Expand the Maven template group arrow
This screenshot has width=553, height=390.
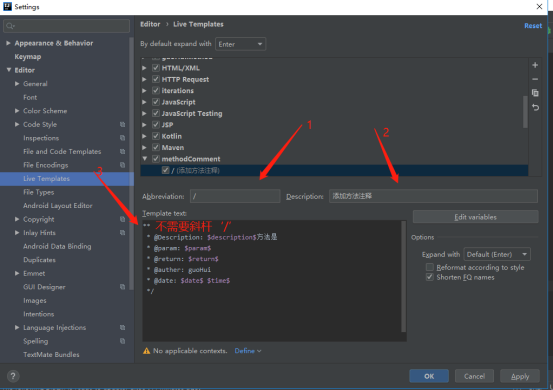pos(145,147)
